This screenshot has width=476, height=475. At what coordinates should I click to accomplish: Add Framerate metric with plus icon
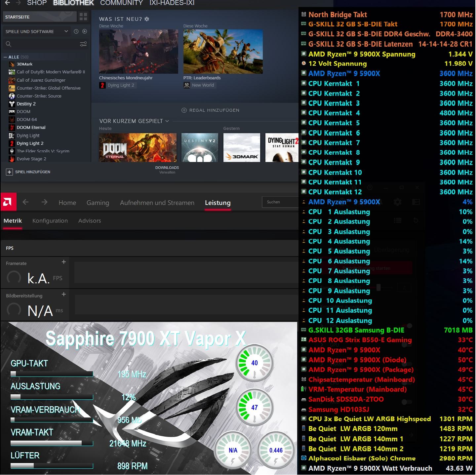click(x=64, y=262)
